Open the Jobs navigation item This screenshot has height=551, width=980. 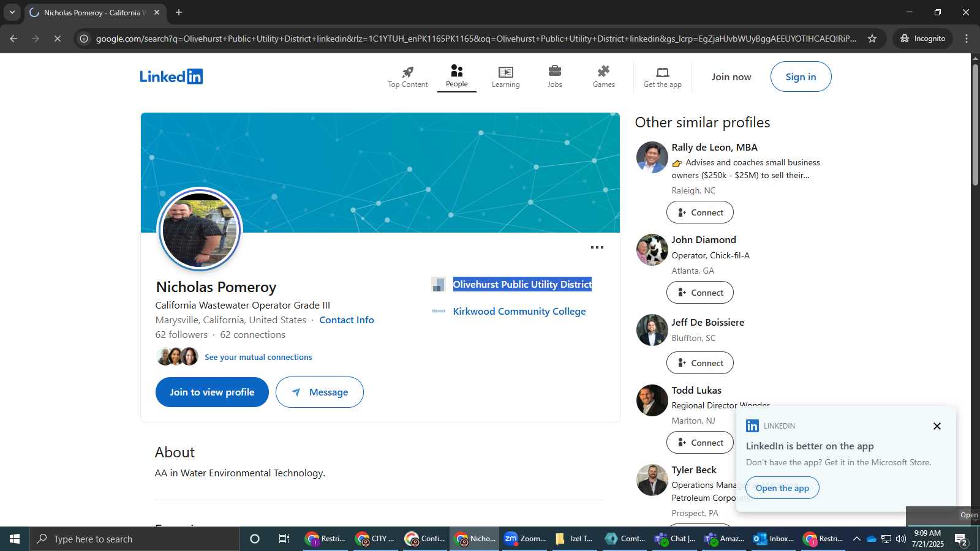tap(555, 77)
